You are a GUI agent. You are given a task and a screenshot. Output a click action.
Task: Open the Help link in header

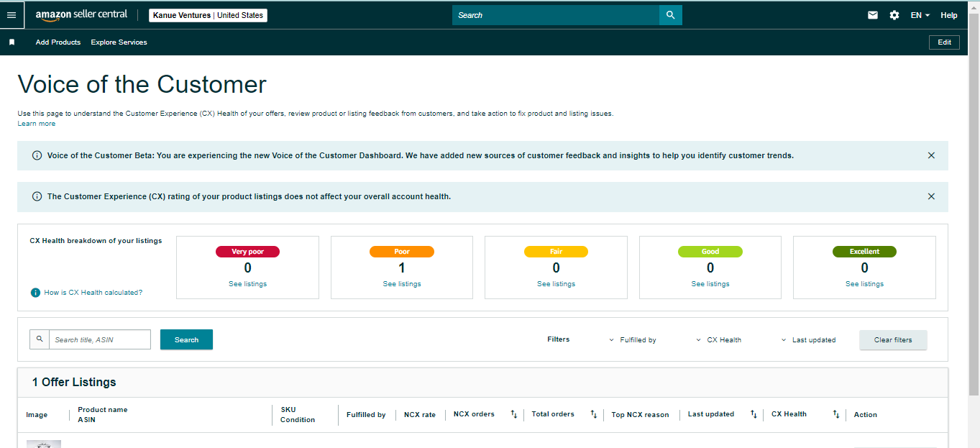click(949, 15)
